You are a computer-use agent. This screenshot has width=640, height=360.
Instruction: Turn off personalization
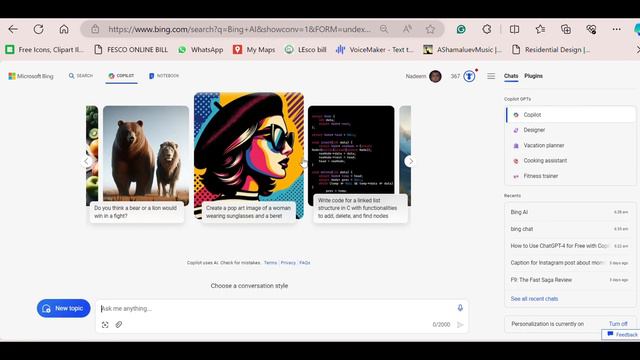618,324
